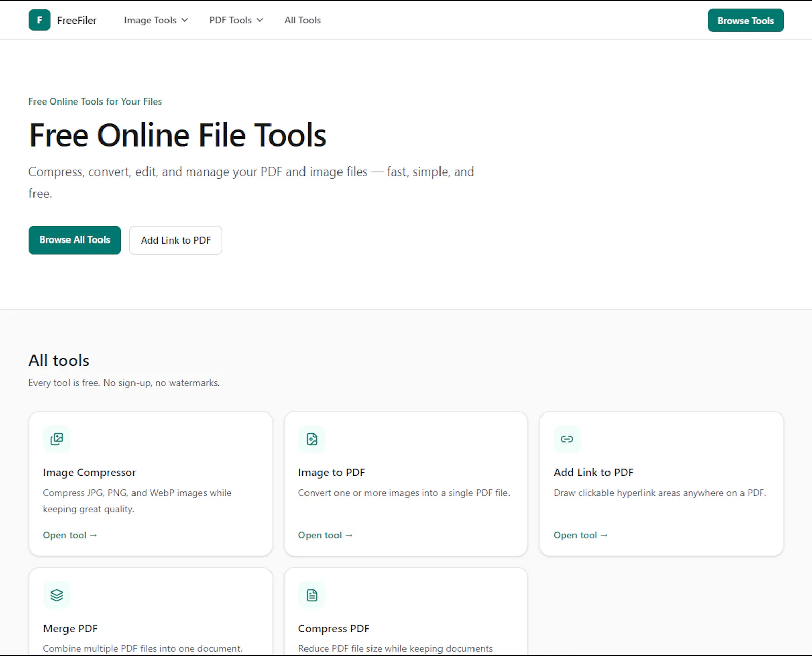Click the Free Online File Tools heading

point(178,135)
